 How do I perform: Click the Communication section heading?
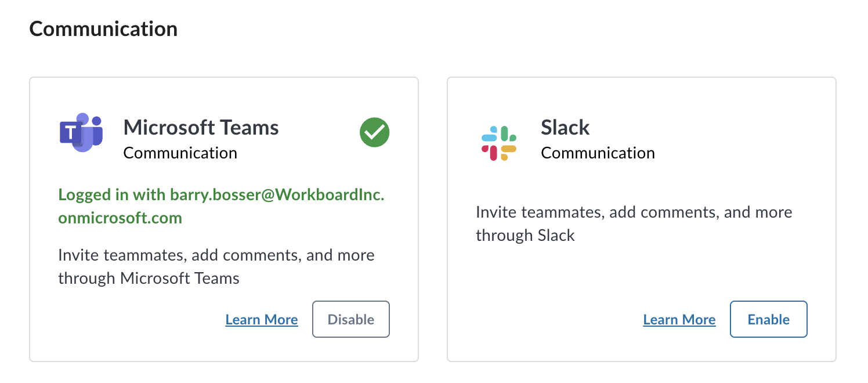click(103, 28)
